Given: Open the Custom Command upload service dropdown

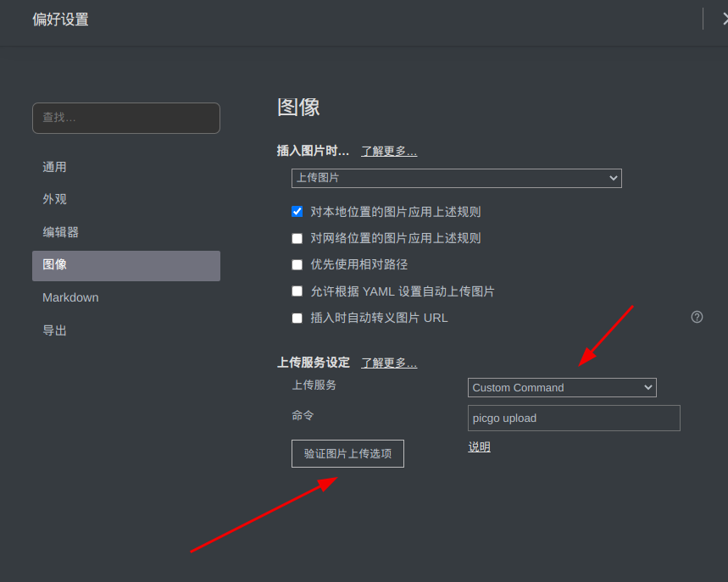Looking at the screenshot, I should [562, 387].
